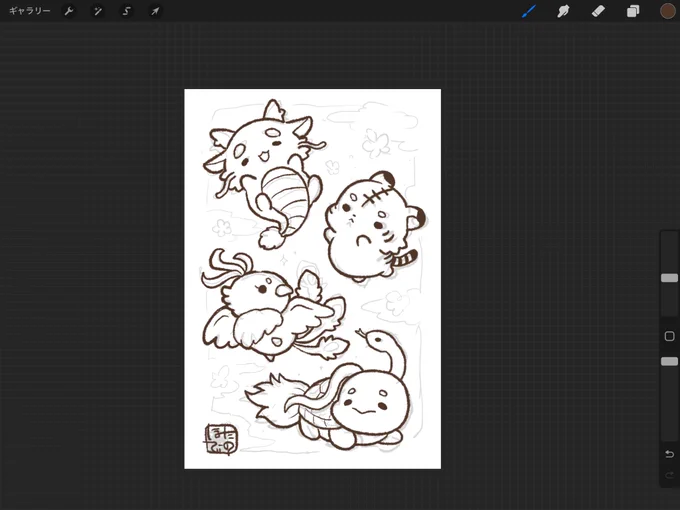Open the ギャラリー gallery
This screenshot has width=680, height=510.
[x=29, y=11]
